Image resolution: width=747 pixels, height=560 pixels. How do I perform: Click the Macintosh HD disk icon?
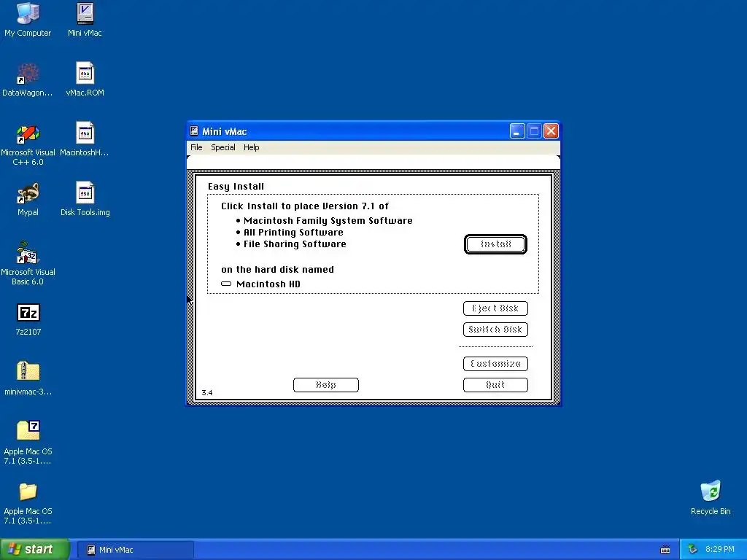click(226, 284)
